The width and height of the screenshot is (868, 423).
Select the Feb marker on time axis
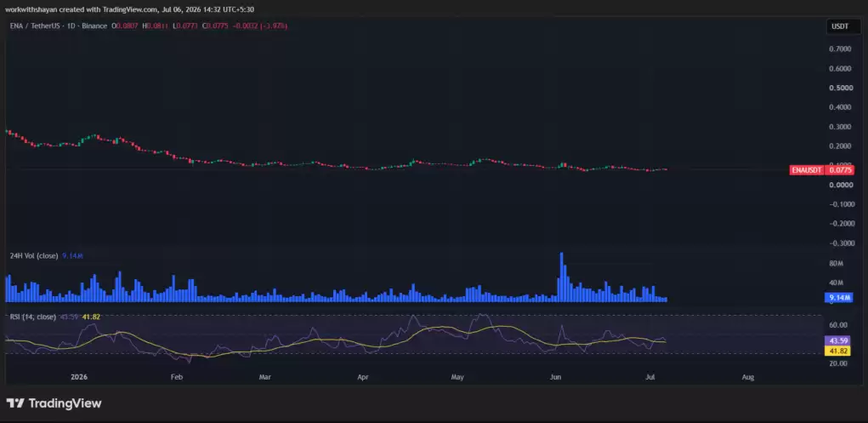[x=176, y=377]
